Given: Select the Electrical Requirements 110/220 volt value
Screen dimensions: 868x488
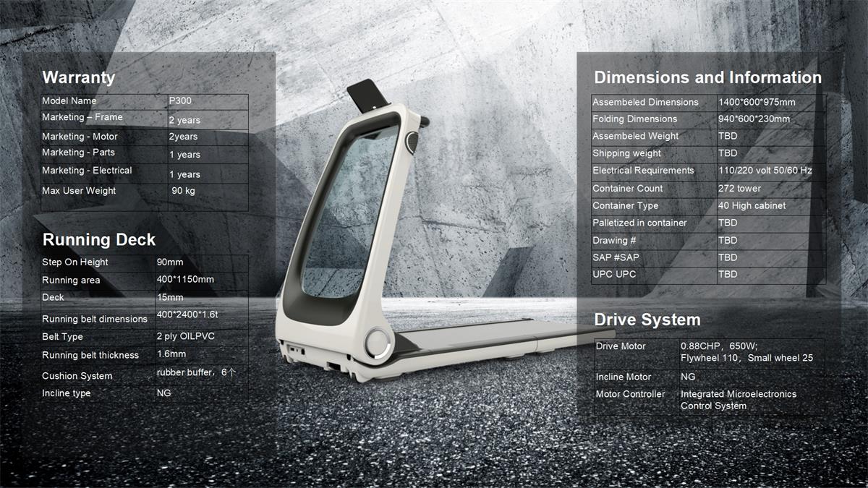Looking at the screenshot, I should [765, 171].
